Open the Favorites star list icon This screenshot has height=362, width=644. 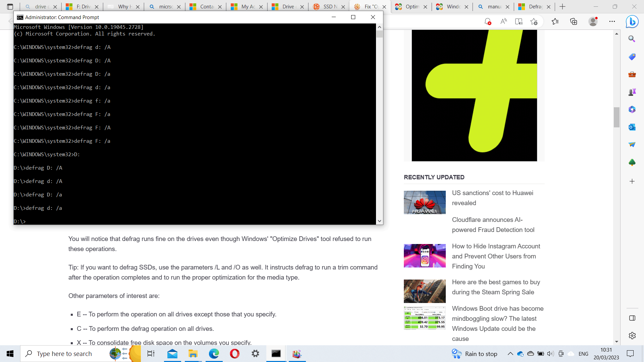(x=555, y=22)
